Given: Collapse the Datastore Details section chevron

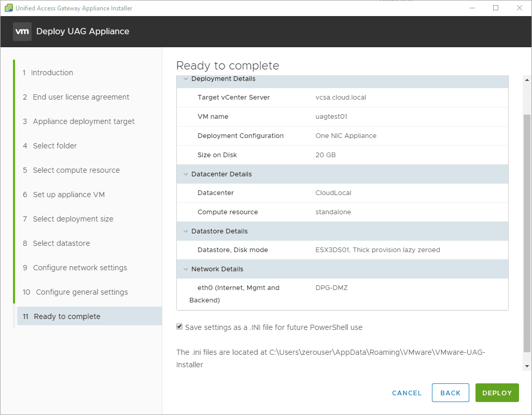Looking at the screenshot, I should point(186,231).
